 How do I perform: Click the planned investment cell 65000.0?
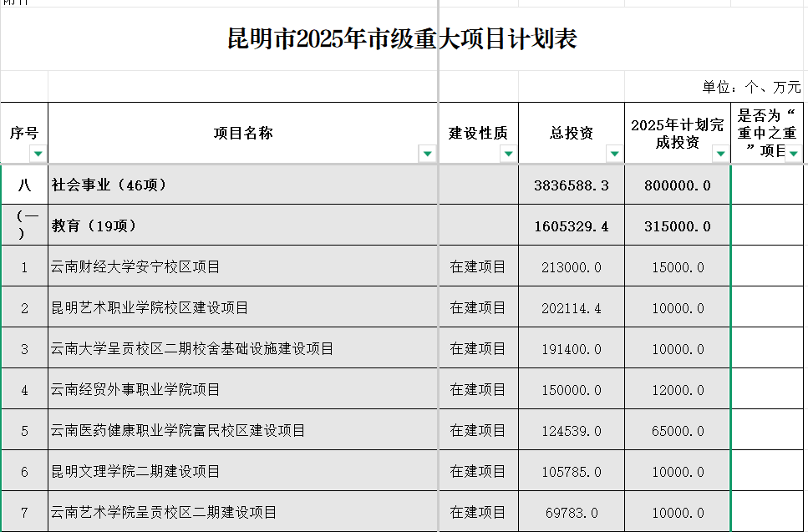[x=678, y=431]
